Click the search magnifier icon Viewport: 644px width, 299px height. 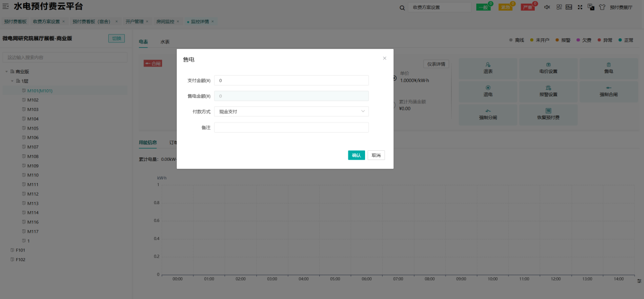click(402, 8)
